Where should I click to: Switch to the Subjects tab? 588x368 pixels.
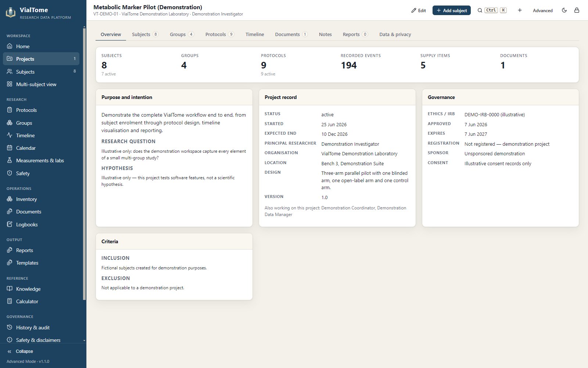pyautogui.click(x=145, y=34)
